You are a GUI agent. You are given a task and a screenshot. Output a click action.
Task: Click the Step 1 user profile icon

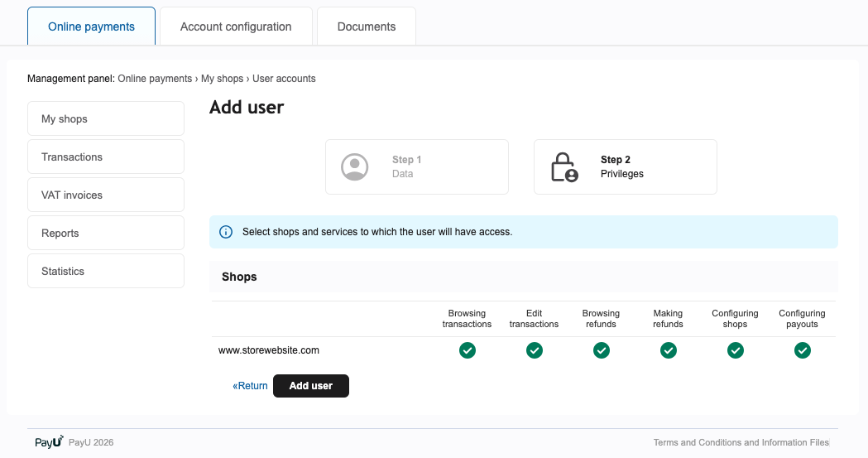point(355,166)
